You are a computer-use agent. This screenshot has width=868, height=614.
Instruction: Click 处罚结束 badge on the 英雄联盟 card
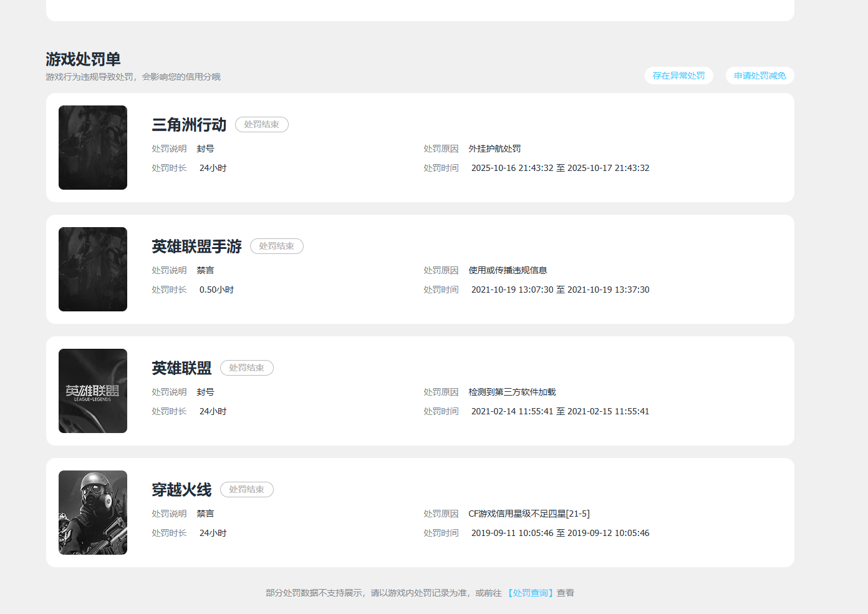tap(247, 368)
